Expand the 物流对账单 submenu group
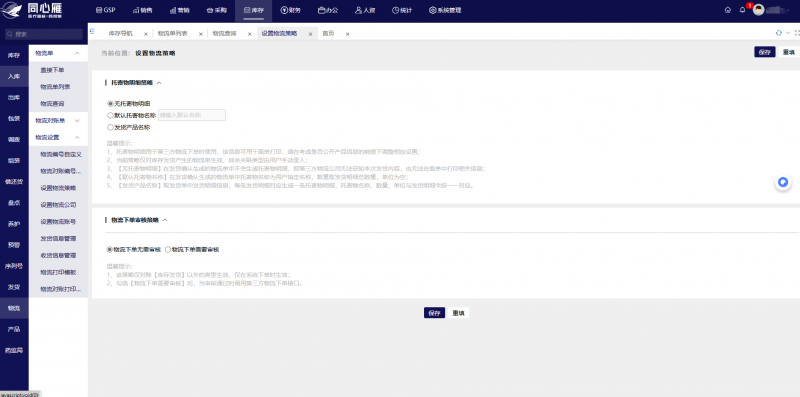 pos(77,121)
